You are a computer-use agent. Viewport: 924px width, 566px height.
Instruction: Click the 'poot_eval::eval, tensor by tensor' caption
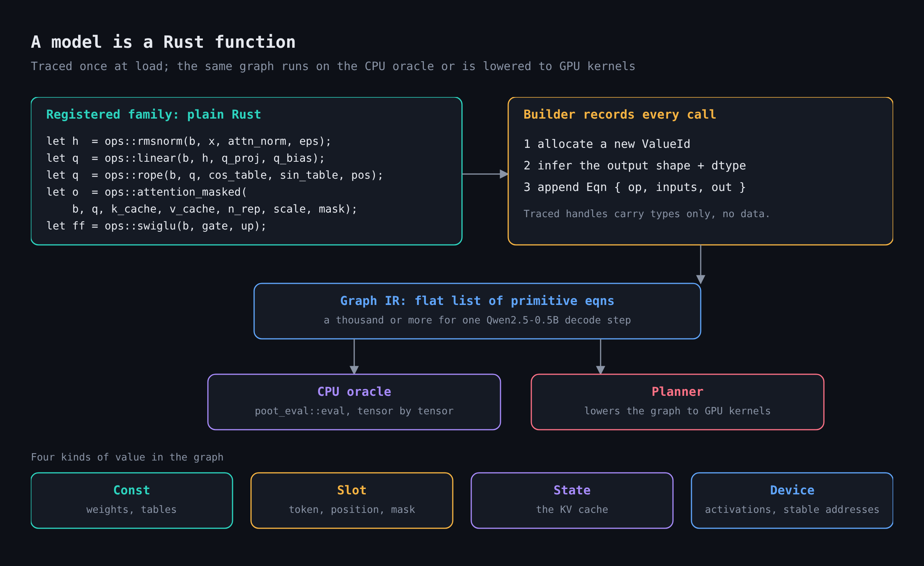click(x=354, y=411)
